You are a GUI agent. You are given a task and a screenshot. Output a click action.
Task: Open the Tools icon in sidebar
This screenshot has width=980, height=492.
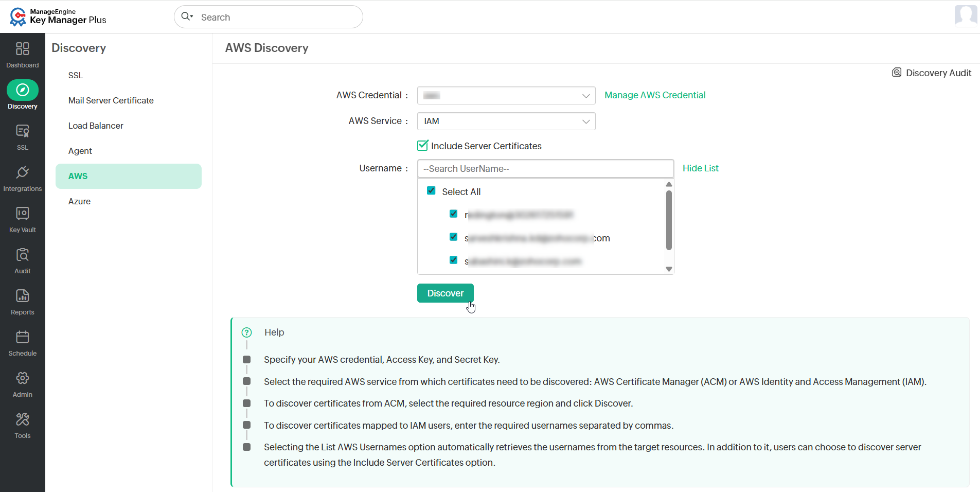(x=23, y=419)
